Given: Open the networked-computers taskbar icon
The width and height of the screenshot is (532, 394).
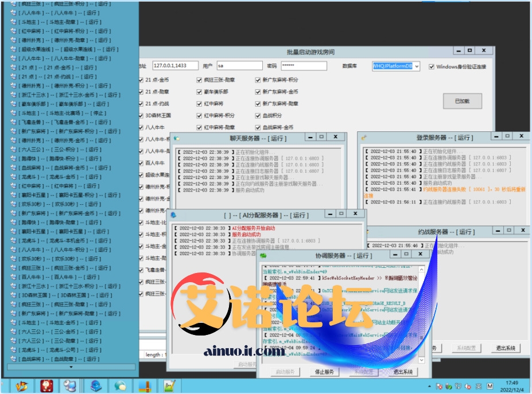Looking at the screenshot, I should click(70, 386).
